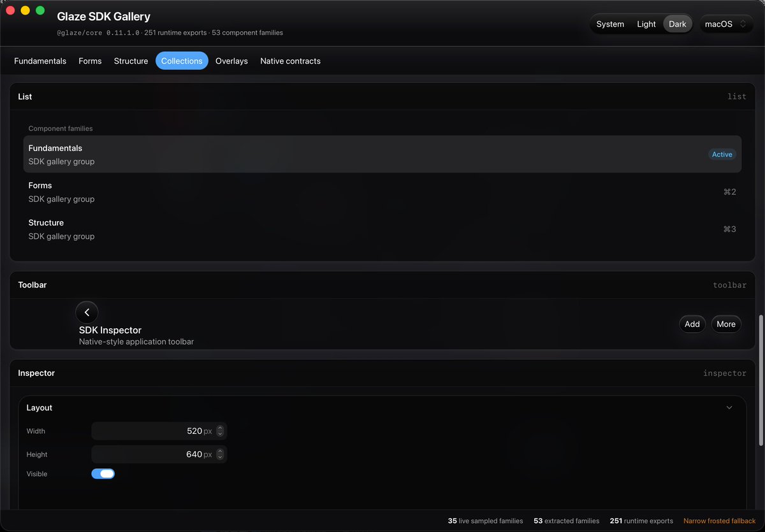
Task: Select the Fundamentals list row
Action: coord(382,154)
